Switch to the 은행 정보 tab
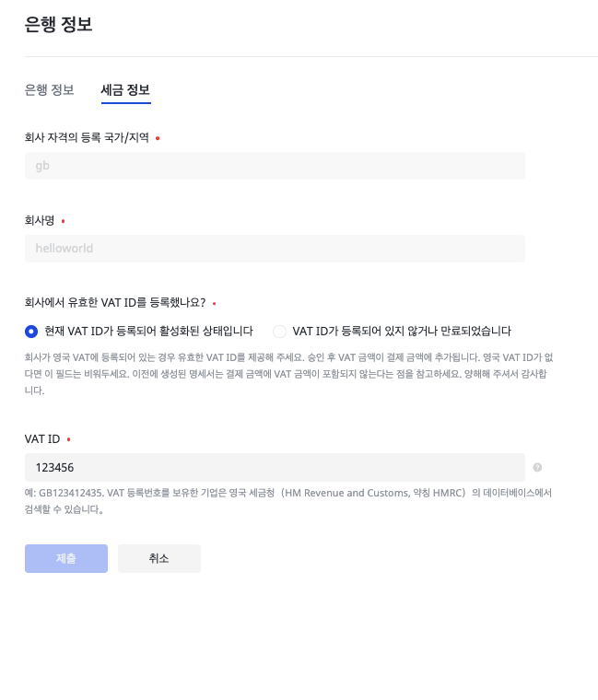 pos(50,90)
